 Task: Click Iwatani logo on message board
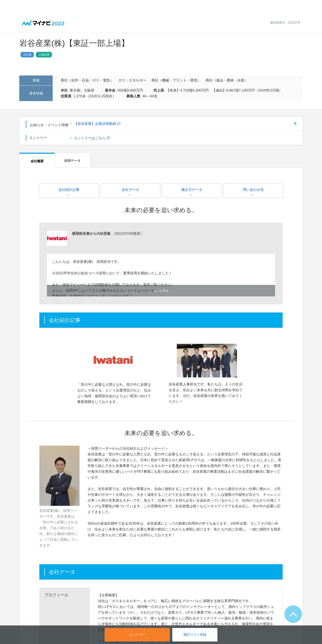(57, 238)
